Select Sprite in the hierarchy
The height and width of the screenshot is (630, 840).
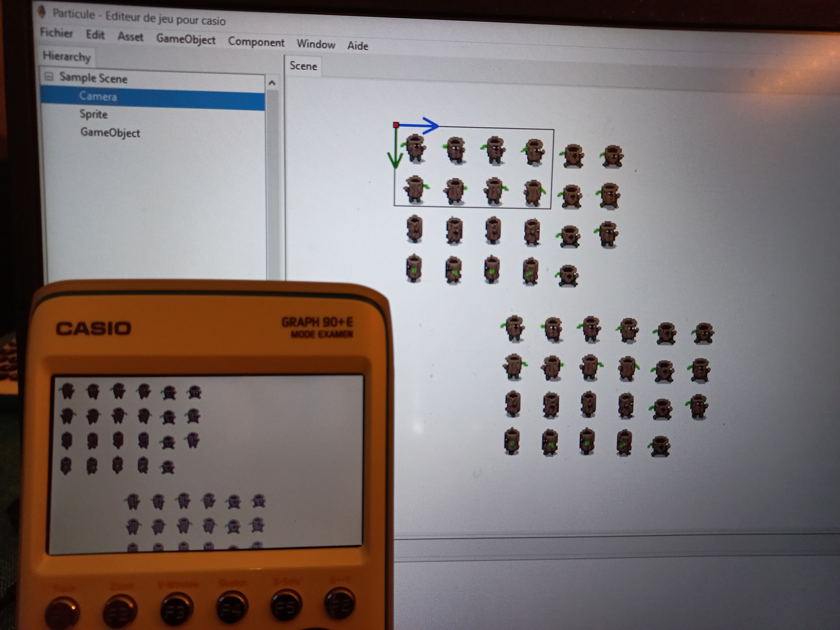point(93,114)
